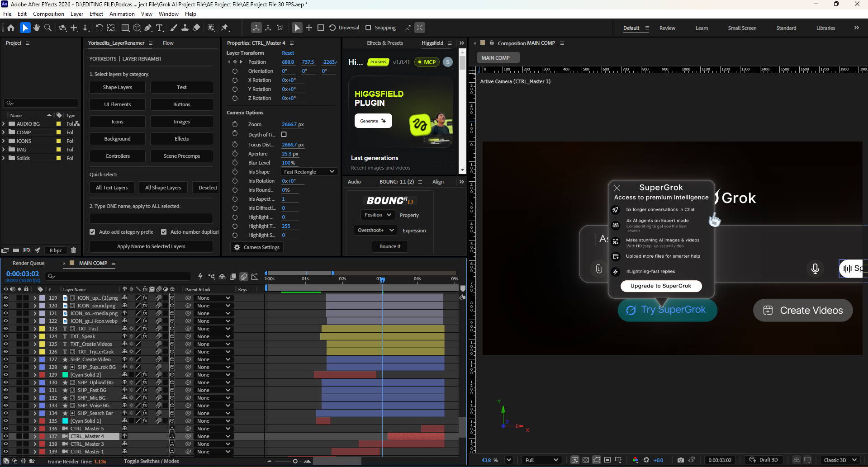
Task: Open the Classic 3D renderer dropdown
Action: click(x=840, y=460)
